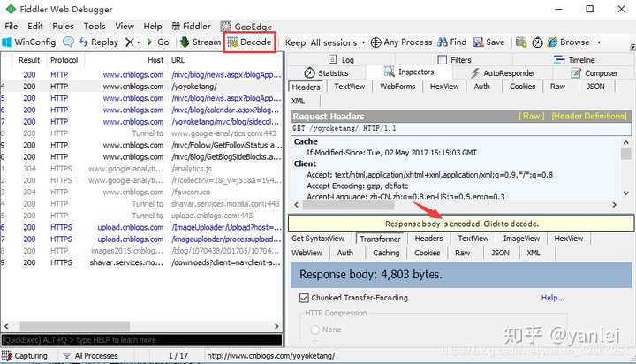The height and width of the screenshot is (364, 636).
Task: Open the View menu
Action: [x=125, y=27]
